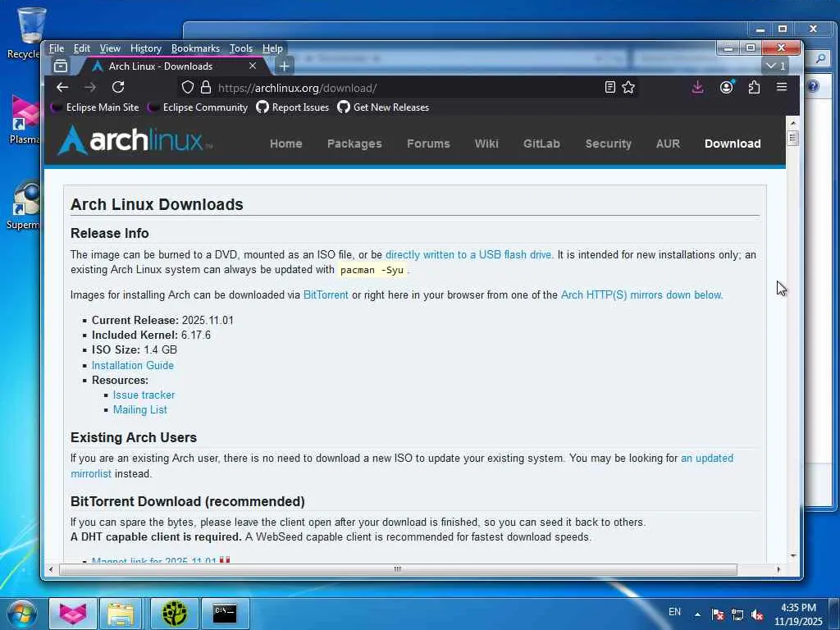Click the address bar URL field
This screenshot has height=630, width=840.
[407, 87]
